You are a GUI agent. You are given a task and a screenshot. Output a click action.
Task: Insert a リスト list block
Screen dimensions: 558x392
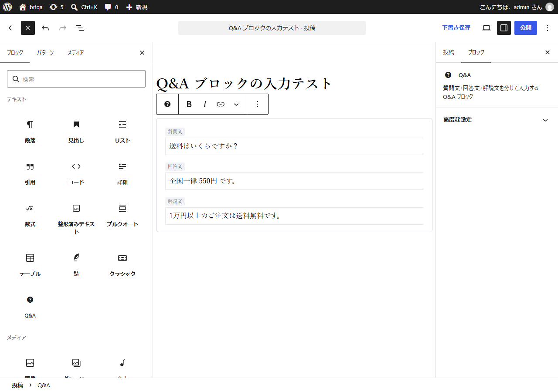122,132
